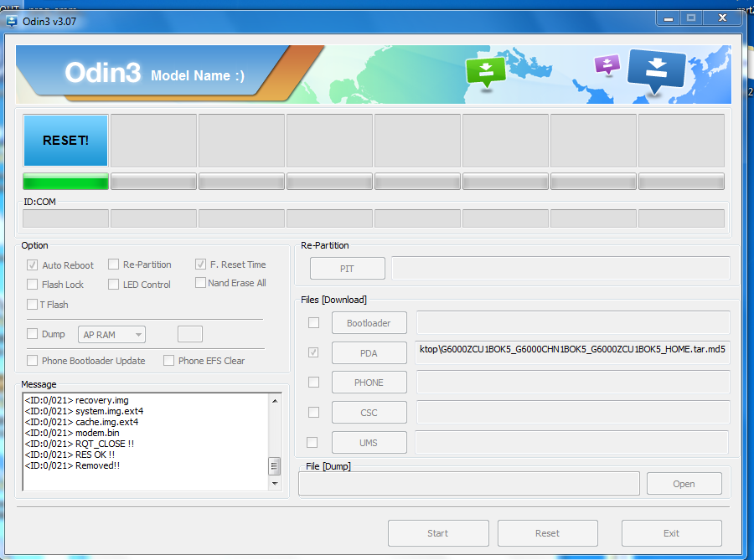
Task: Enable the Re-Partition checkbox
Action: click(113, 265)
